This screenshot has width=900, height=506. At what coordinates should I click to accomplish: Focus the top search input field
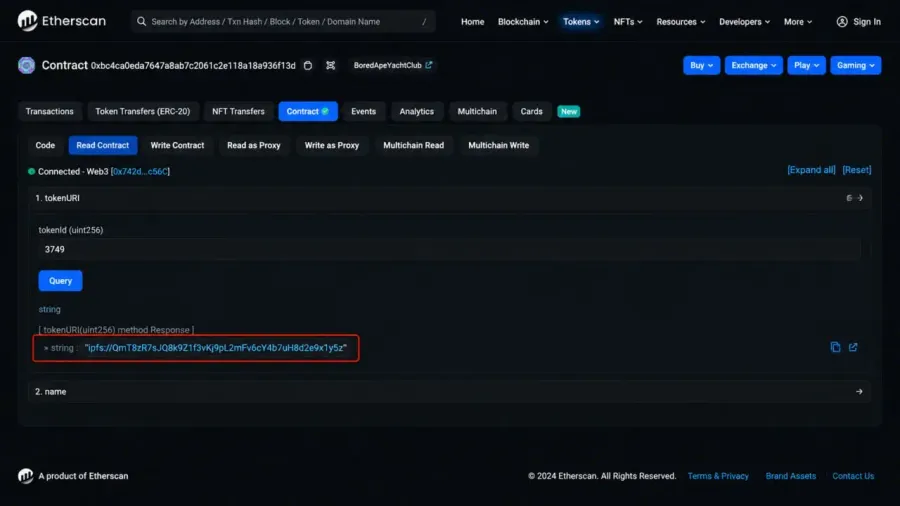point(283,22)
